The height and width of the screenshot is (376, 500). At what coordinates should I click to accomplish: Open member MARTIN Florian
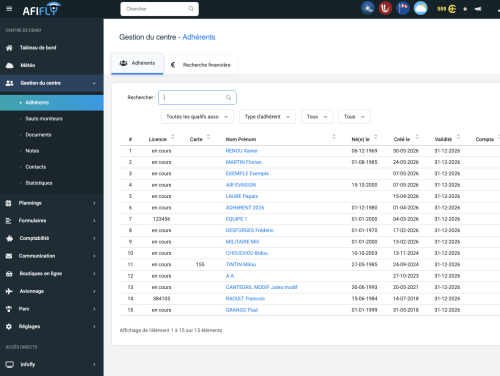tap(244, 162)
